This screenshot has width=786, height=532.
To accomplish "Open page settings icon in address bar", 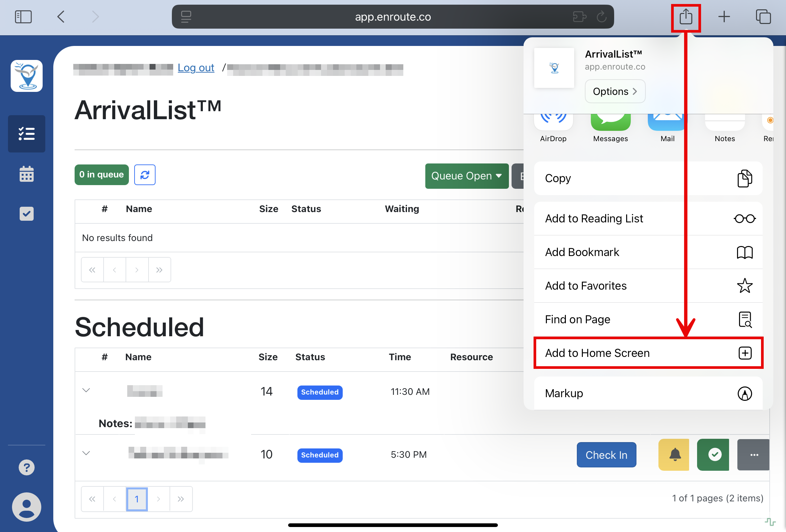I will tap(186, 17).
